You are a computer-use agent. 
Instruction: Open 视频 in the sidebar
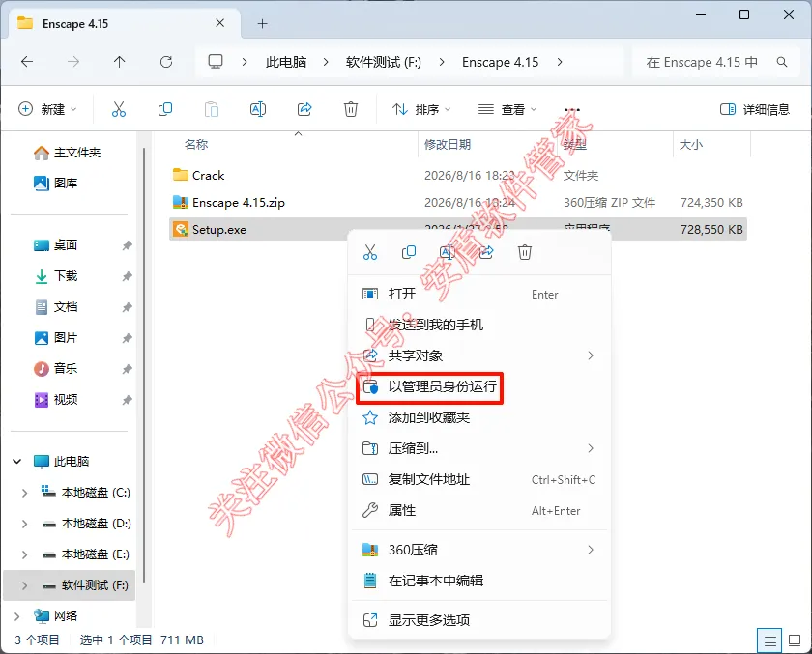click(55, 399)
